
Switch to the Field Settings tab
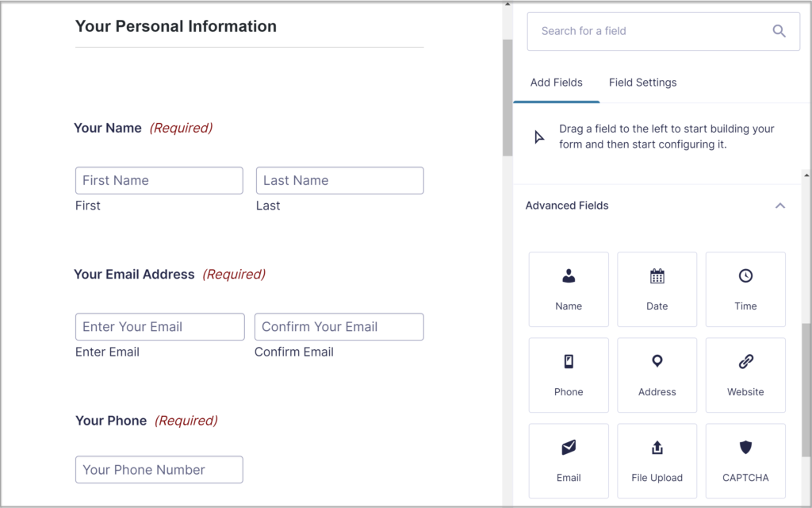point(642,82)
